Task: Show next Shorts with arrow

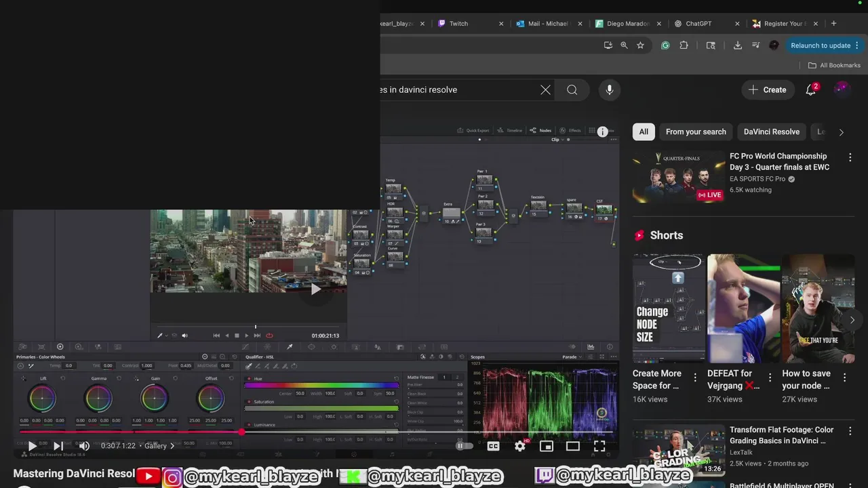Action: [x=852, y=320]
